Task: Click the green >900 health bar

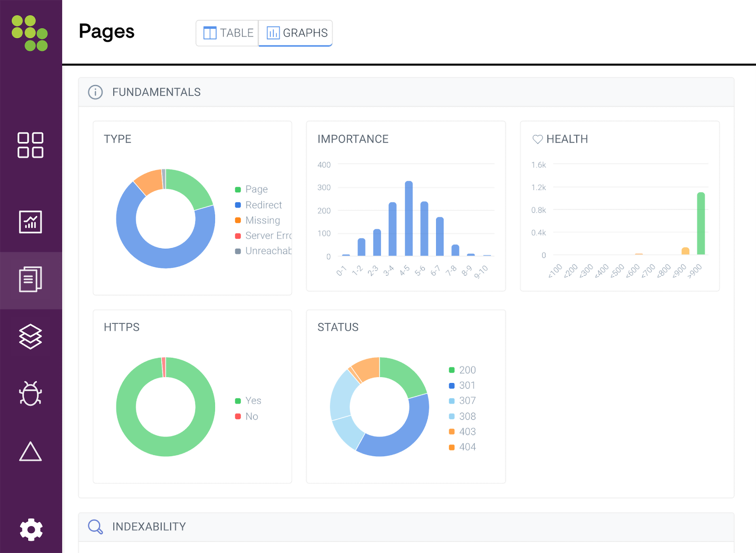Action: click(x=701, y=223)
